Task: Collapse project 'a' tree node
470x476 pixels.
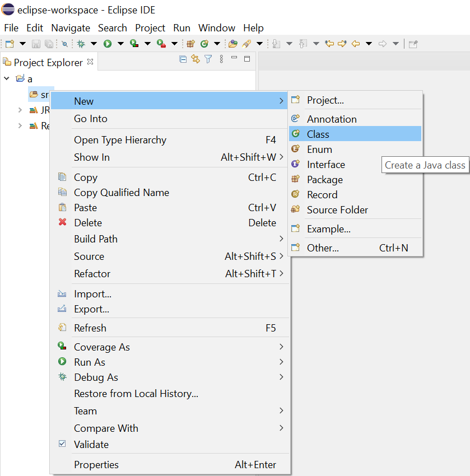Action: [7, 78]
